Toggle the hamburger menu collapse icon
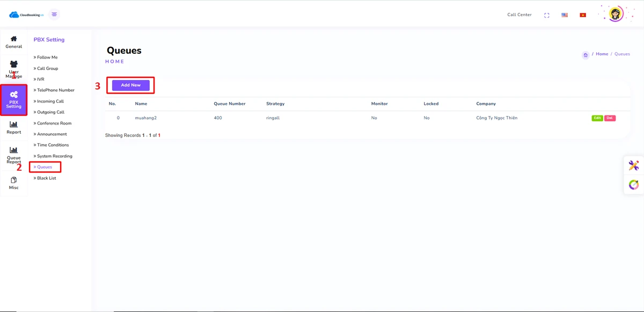This screenshot has width=644, height=312. (54, 14)
